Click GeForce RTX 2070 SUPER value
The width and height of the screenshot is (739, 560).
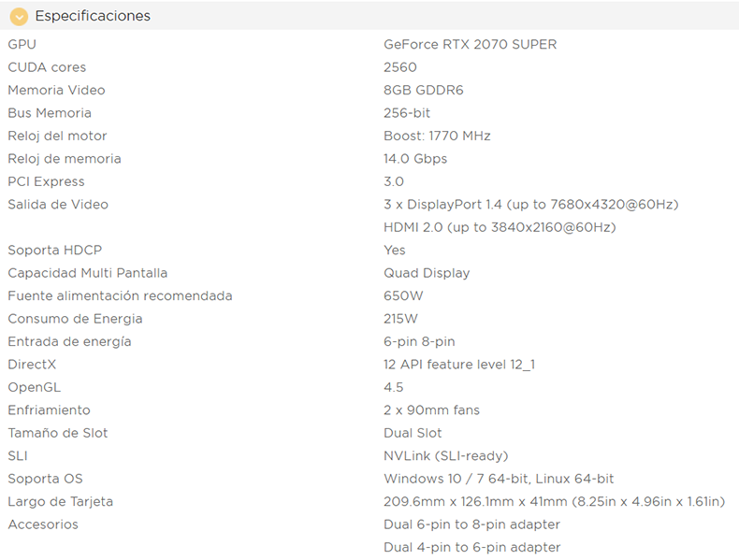click(470, 44)
